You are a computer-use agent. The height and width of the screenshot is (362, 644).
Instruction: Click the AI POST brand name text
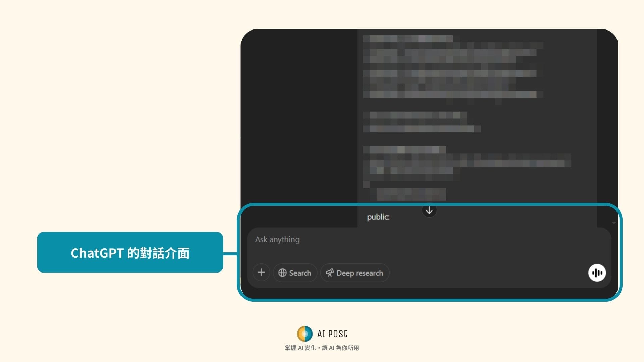tap(332, 334)
